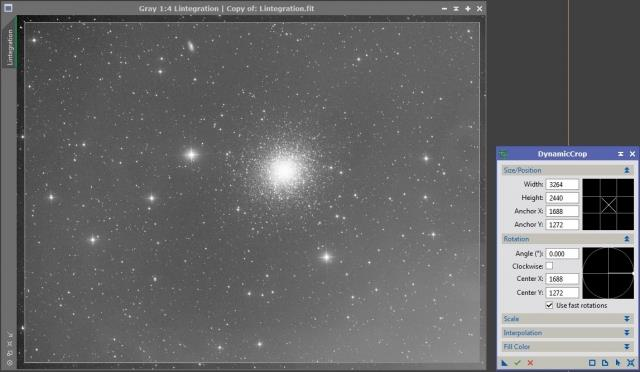Uncheck Use fast rotations
Screen dimensions: 640x372
(x=549, y=305)
